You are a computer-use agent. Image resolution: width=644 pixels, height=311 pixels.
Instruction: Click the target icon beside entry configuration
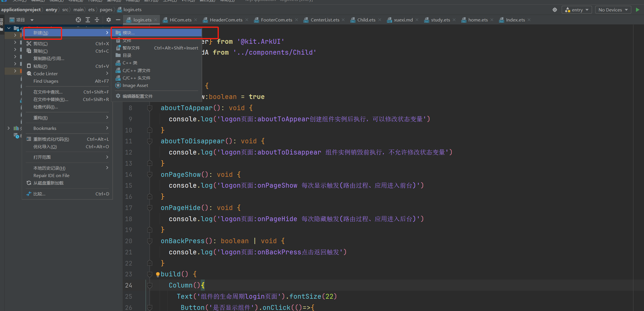pos(555,10)
